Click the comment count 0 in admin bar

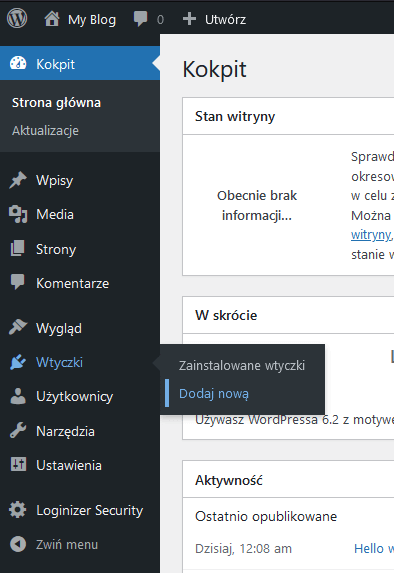160,20
